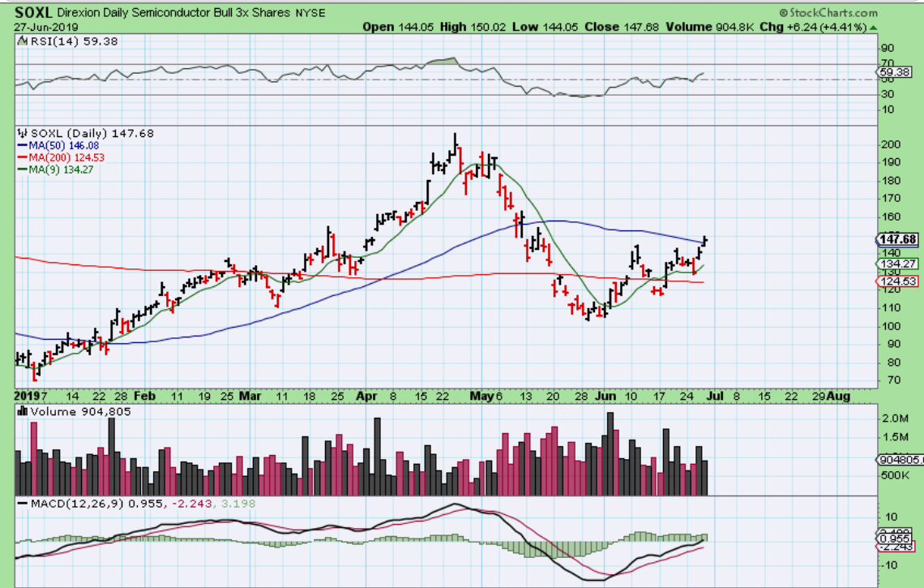Image resolution: width=924 pixels, height=588 pixels.
Task: Click the MA(50) 146.08 legend entry
Action: coord(58,146)
